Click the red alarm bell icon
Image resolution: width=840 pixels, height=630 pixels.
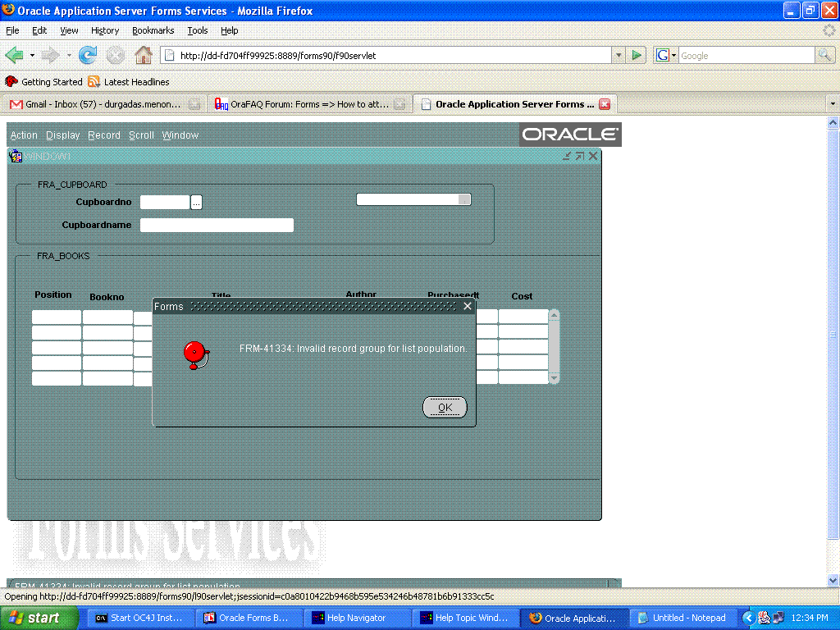[196, 354]
